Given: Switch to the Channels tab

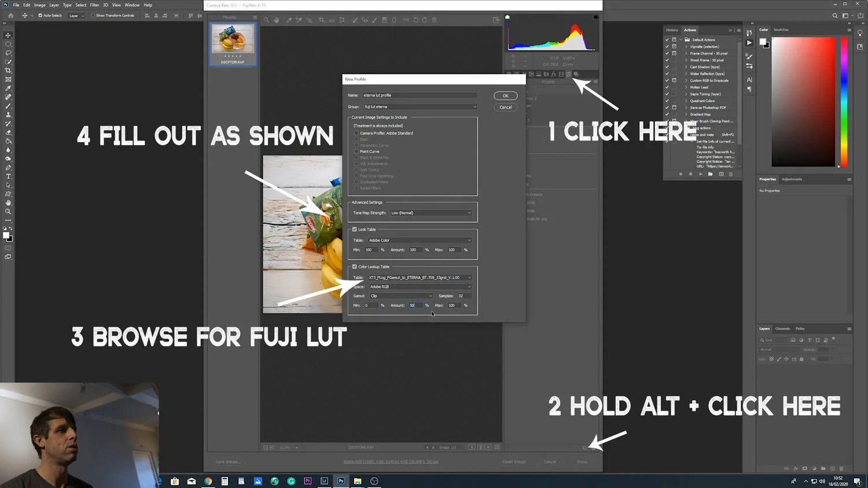Looking at the screenshot, I should [x=782, y=328].
